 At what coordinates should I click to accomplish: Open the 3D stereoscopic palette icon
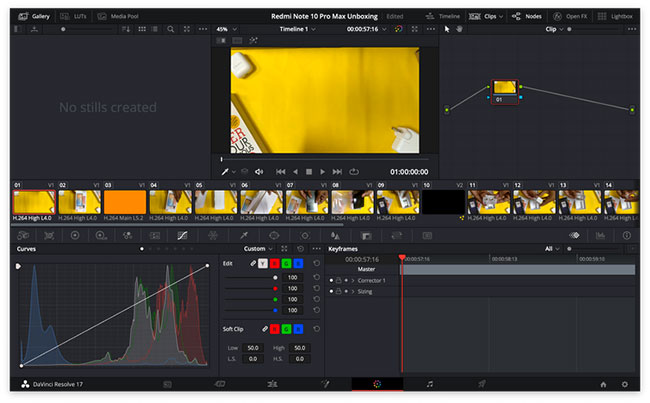point(427,235)
